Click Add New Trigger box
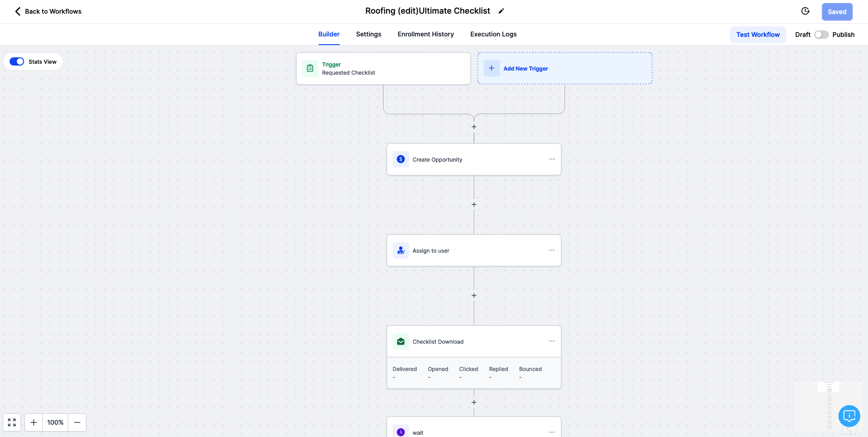The image size is (868, 437). [x=565, y=68]
